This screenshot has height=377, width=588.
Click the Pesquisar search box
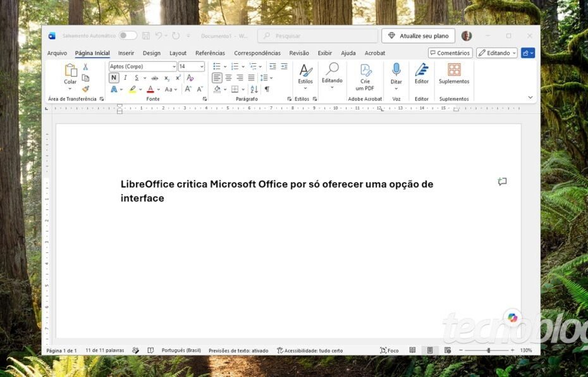(317, 36)
